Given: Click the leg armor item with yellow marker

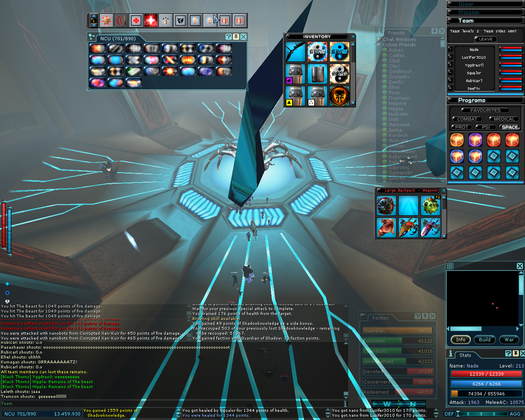Looking at the screenshot, I should 295,96.
